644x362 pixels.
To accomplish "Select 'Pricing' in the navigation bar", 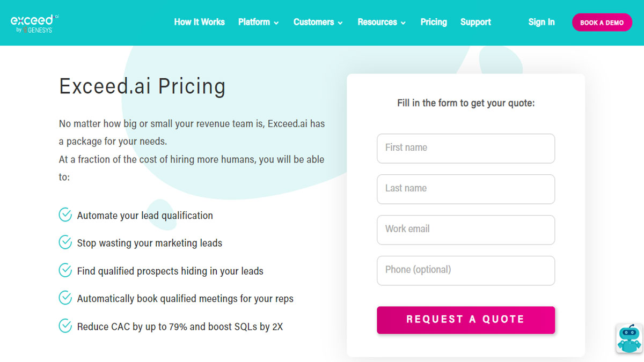I will pyautogui.click(x=434, y=23).
